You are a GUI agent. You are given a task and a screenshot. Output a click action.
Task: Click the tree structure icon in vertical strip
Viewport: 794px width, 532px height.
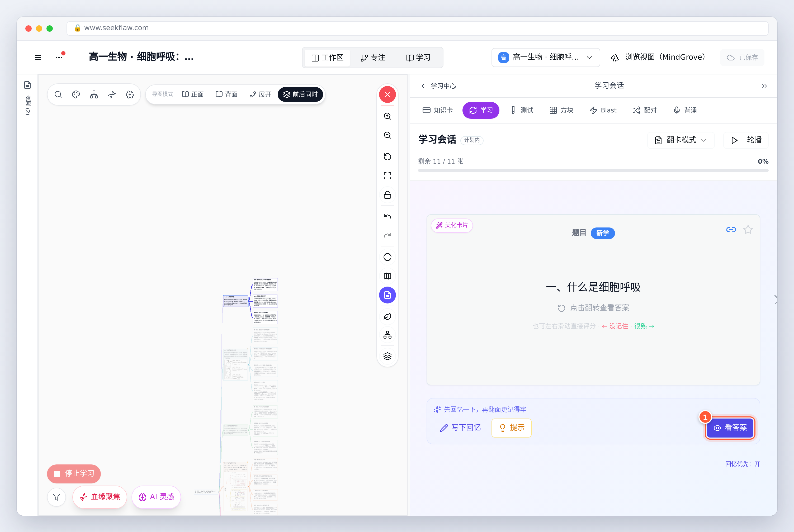[x=387, y=335]
